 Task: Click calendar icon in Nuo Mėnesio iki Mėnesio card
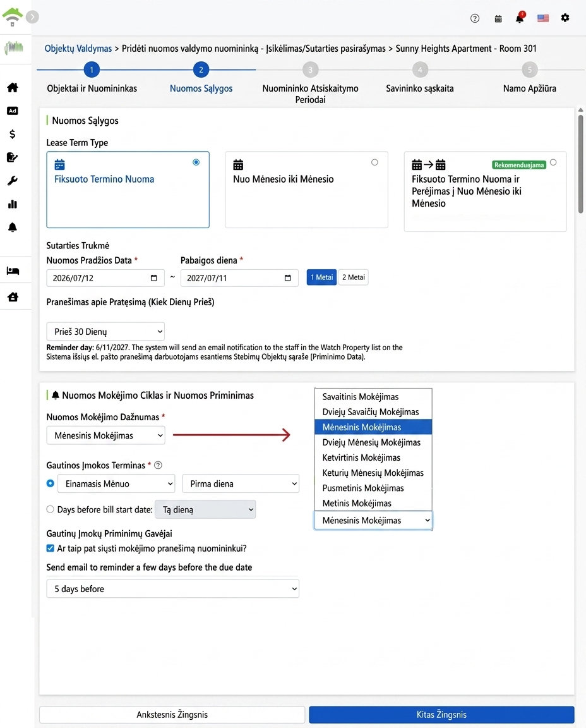[x=238, y=164]
